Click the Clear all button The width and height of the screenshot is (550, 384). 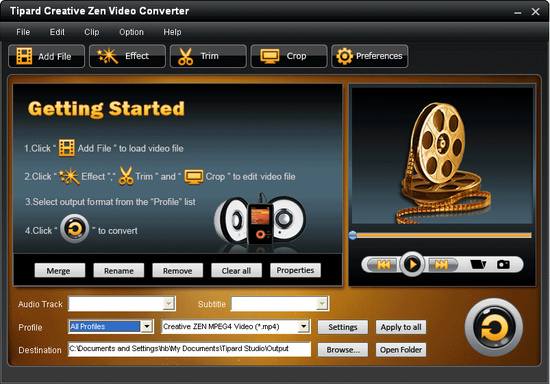[x=236, y=270]
